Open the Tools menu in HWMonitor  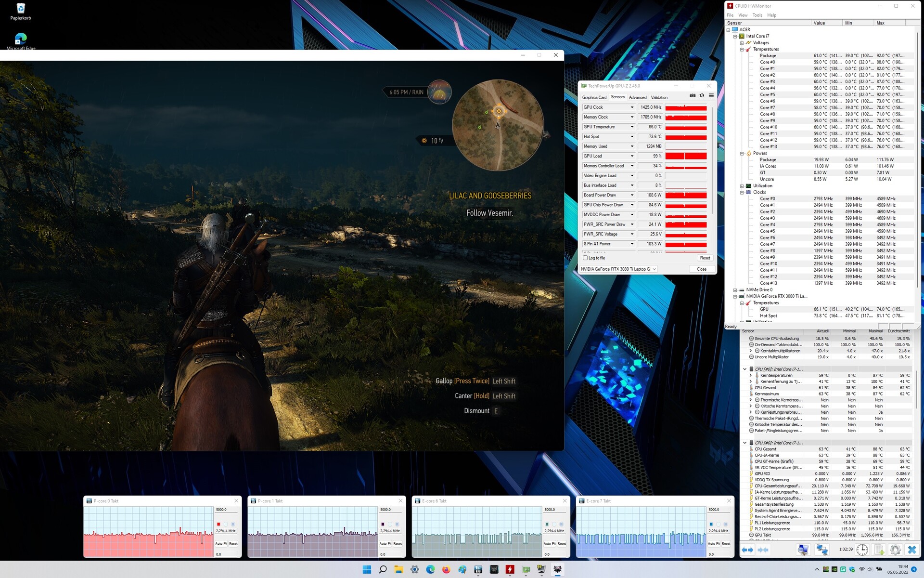pyautogui.click(x=757, y=15)
